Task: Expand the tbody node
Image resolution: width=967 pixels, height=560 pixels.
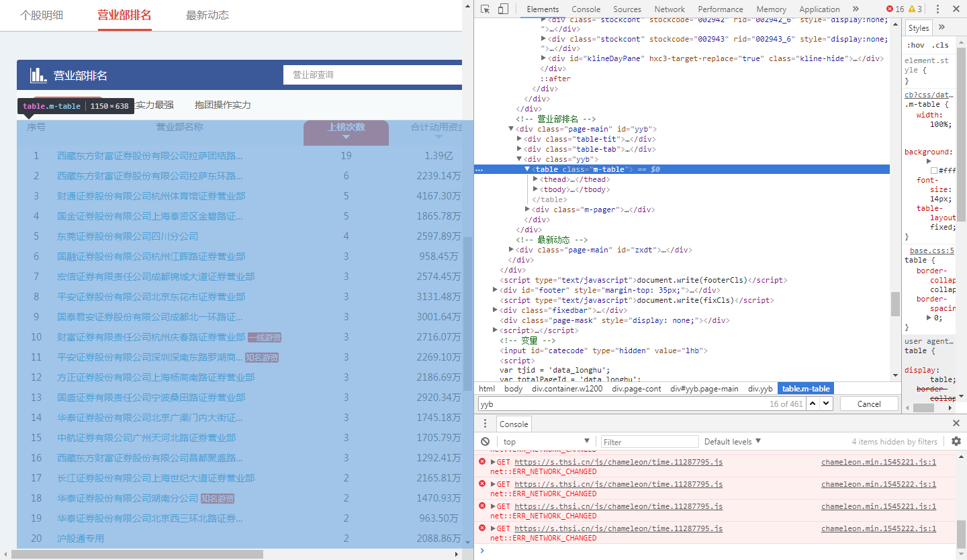Action: 535,189
